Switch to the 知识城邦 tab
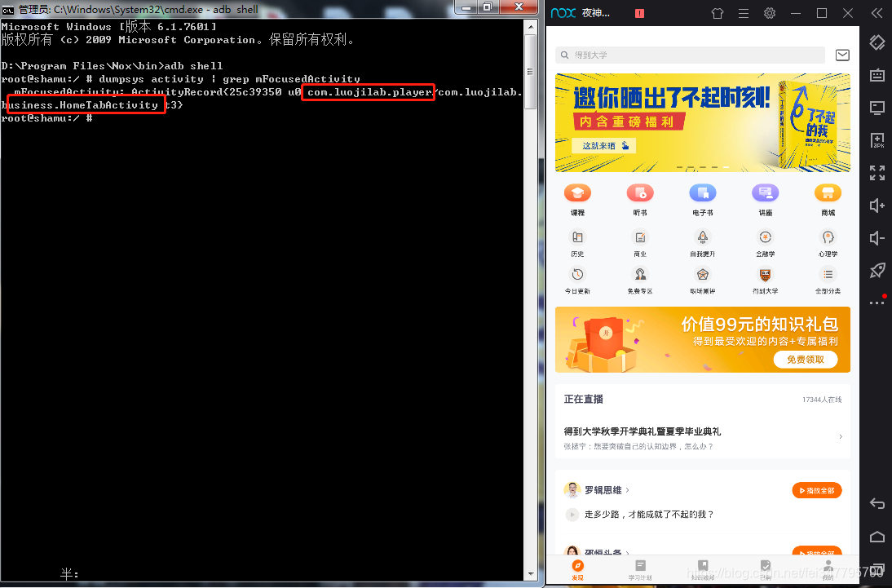 (x=703, y=570)
